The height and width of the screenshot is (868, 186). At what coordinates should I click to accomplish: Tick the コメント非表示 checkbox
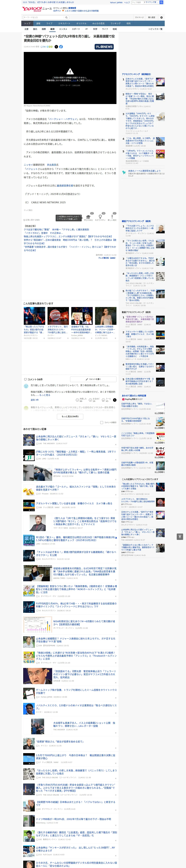tap(102, 423)
